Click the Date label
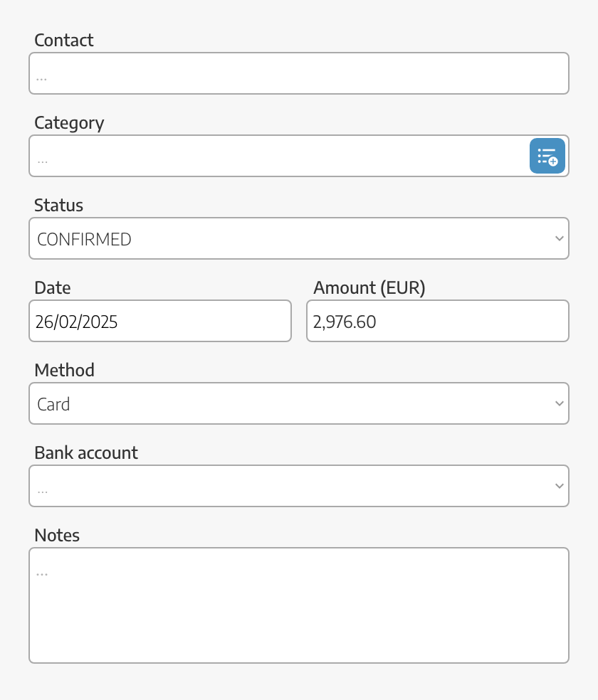This screenshot has width=598, height=700. [x=52, y=288]
